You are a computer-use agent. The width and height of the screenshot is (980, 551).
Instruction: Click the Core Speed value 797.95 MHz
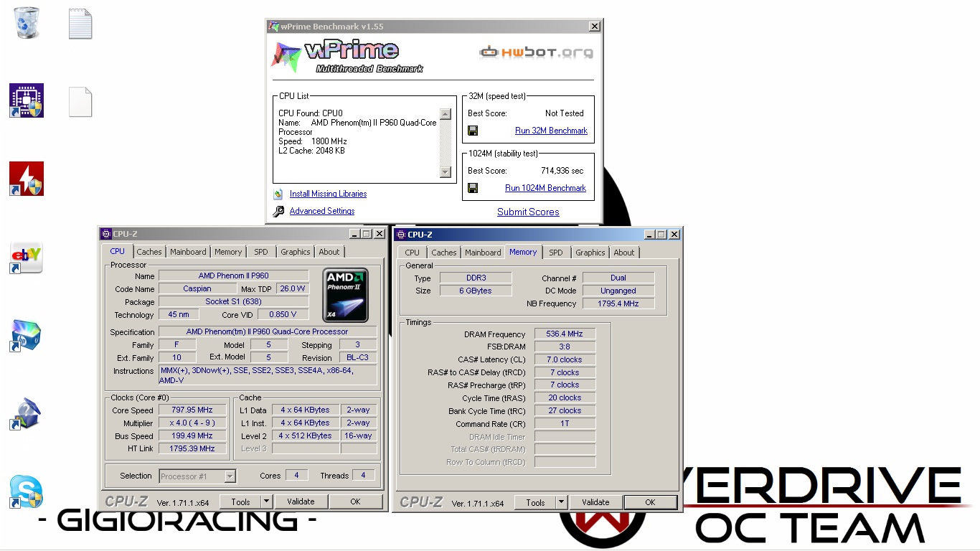coord(192,410)
